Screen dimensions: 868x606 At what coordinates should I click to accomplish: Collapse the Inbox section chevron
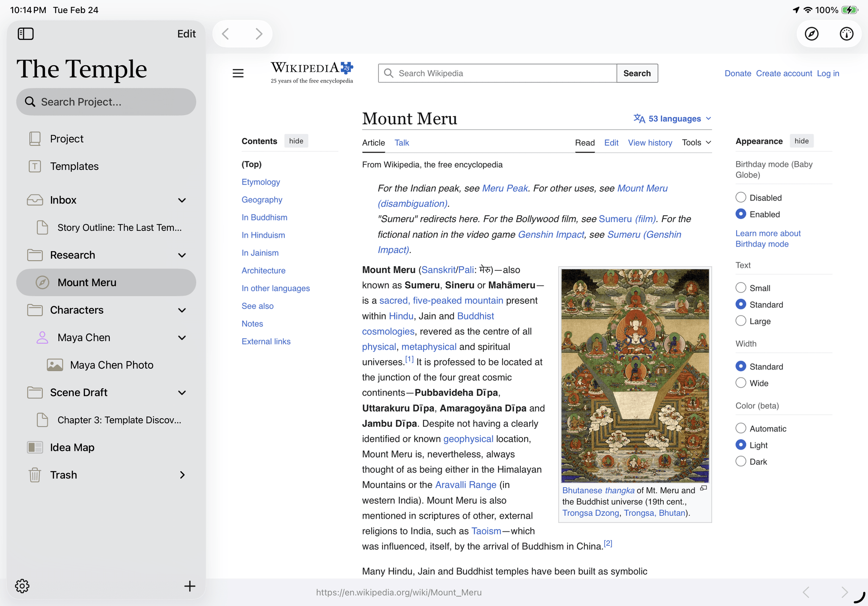pos(182,200)
